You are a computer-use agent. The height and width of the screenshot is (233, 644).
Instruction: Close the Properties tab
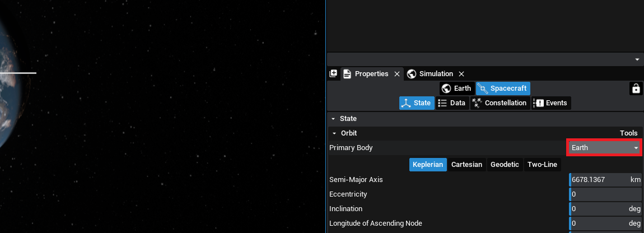(396, 74)
